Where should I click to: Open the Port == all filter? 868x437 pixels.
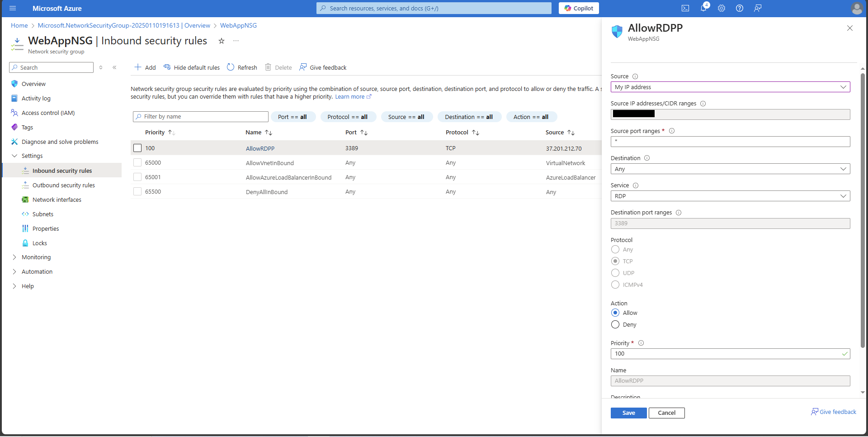click(x=293, y=117)
